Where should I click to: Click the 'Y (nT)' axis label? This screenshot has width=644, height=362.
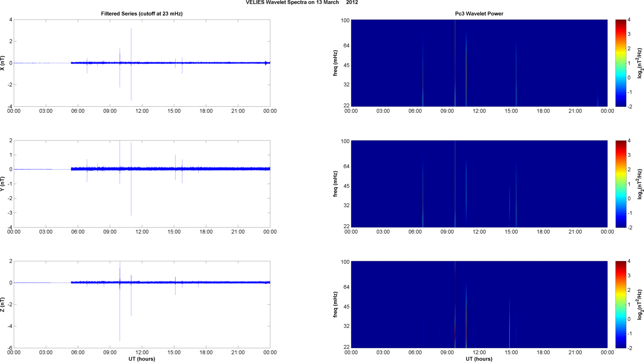pyautogui.click(x=3, y=184)
